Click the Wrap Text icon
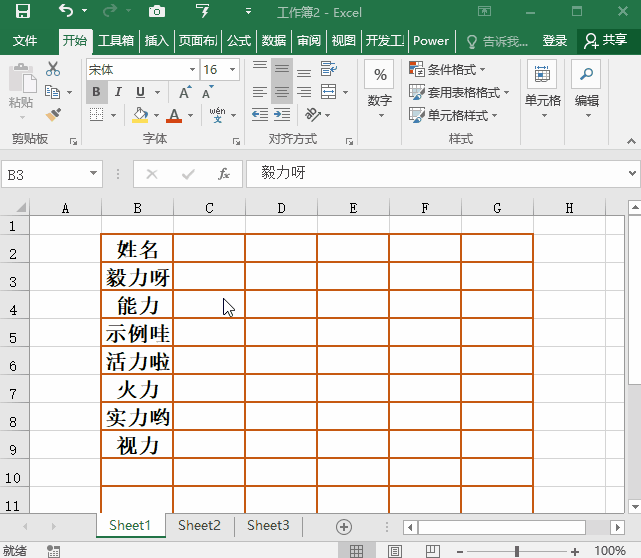The width and height of the screenshot is (641, 558). point(329,69)
